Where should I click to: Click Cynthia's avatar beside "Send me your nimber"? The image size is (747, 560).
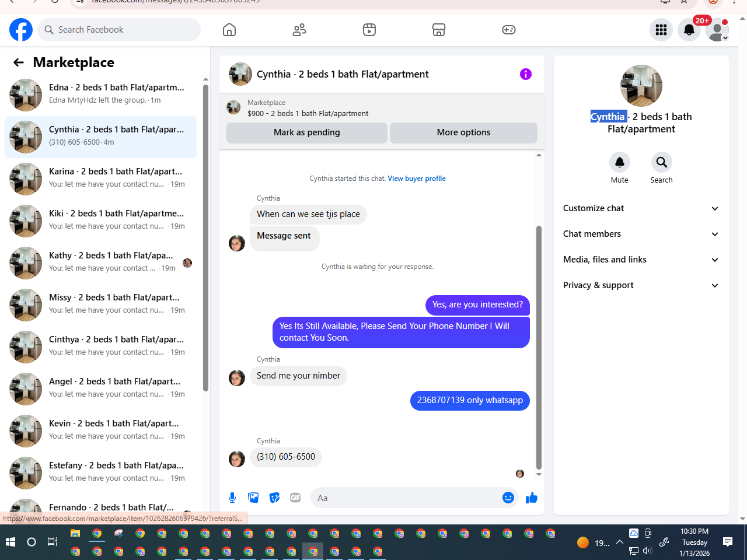tap(237, 378)
